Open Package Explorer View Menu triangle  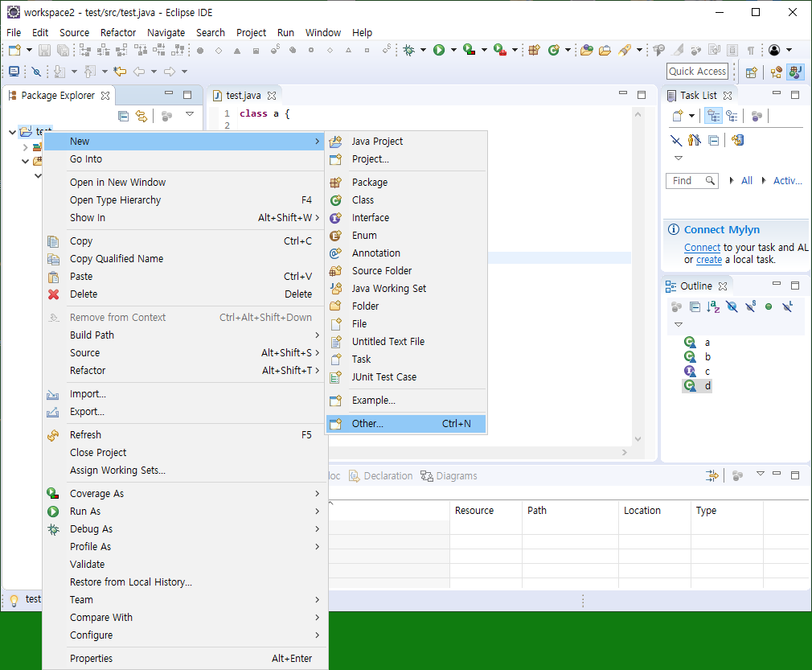[190, 114]
